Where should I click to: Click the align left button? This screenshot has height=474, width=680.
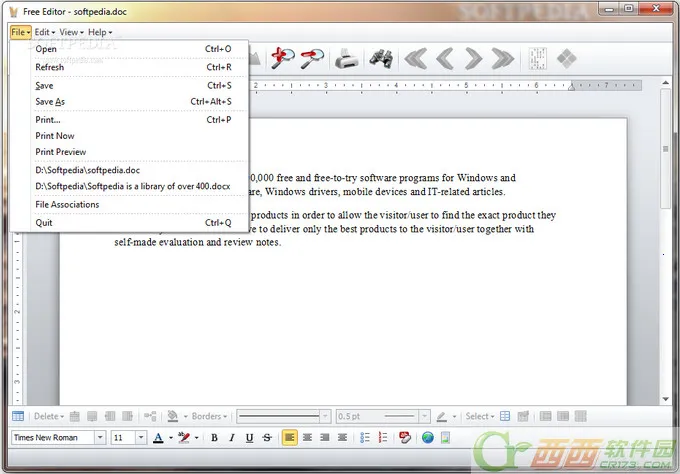289,437
